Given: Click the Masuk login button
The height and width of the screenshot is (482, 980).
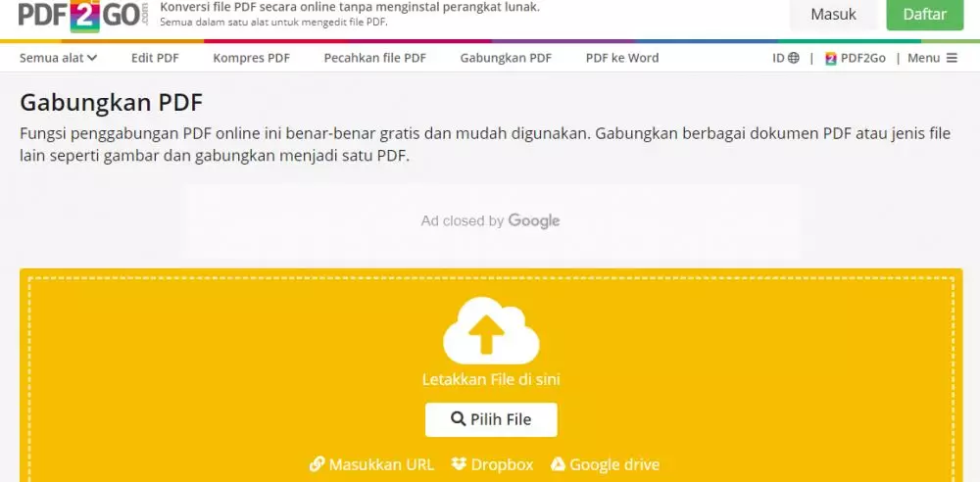Looking at the screenshot, I should (x=833, y=15).
